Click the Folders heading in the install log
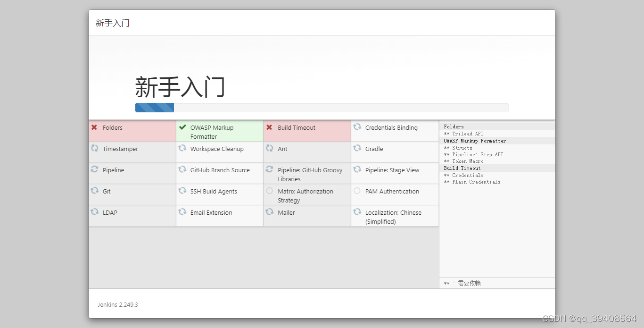This screenshot has height=328, width=644. click(x=454, y=126)
